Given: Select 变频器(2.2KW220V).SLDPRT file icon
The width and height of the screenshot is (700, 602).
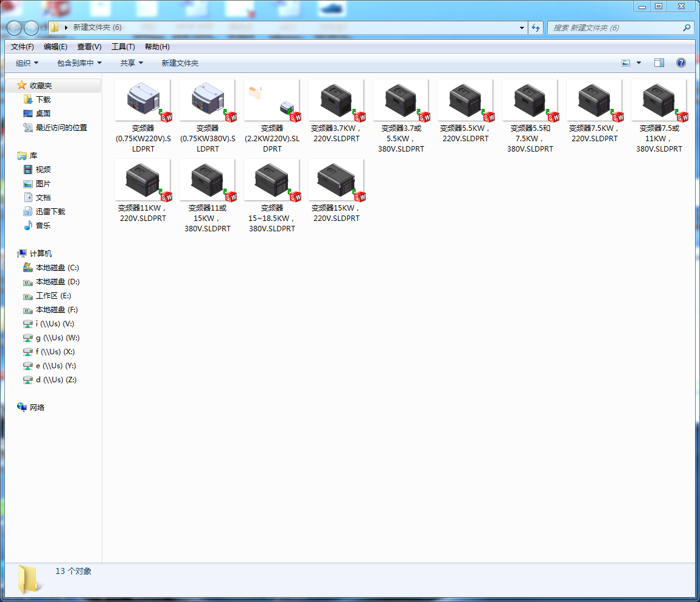Looking at the screenshot, I should coord(272,100).
